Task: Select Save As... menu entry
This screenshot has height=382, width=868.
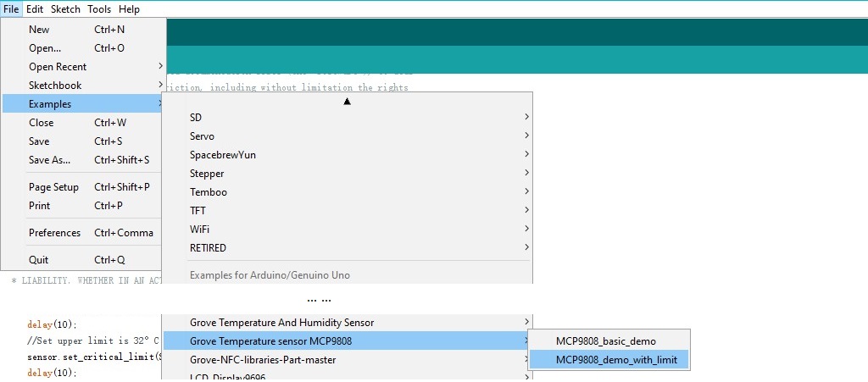Action: pyautogui.click(x=84, y=160)
